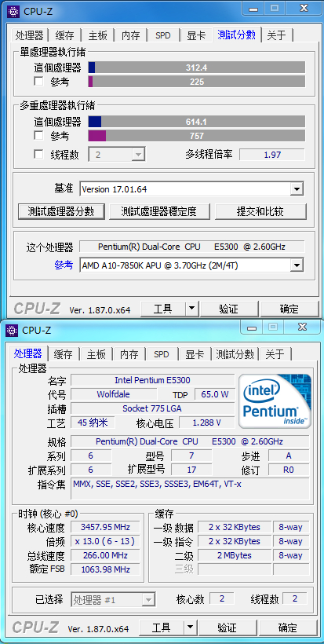Viewport: 324px width, 644px height.
Task: Click 确定 button in upper window
Action: (x=289, y=309)
